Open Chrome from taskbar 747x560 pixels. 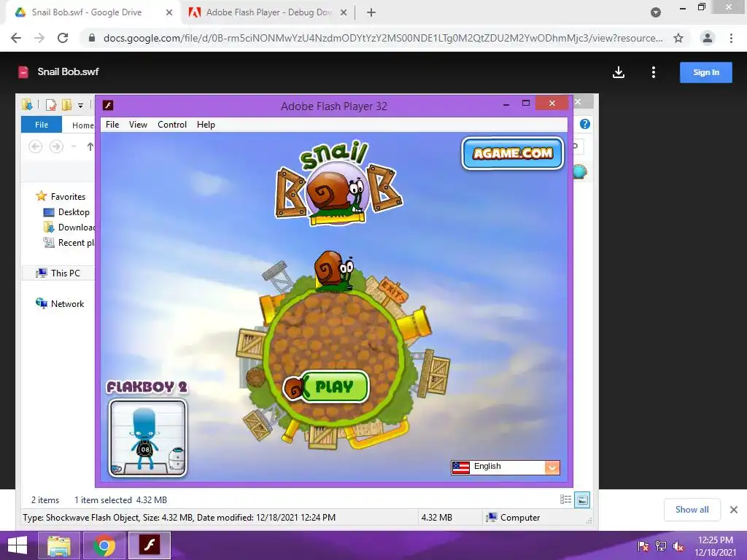[x=104, y=545]
